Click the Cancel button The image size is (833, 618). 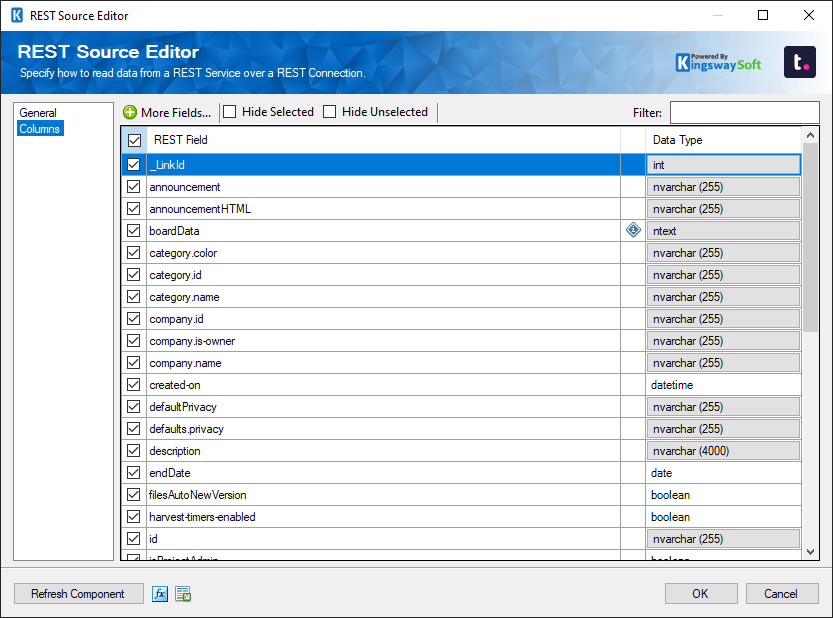(781, 594)
